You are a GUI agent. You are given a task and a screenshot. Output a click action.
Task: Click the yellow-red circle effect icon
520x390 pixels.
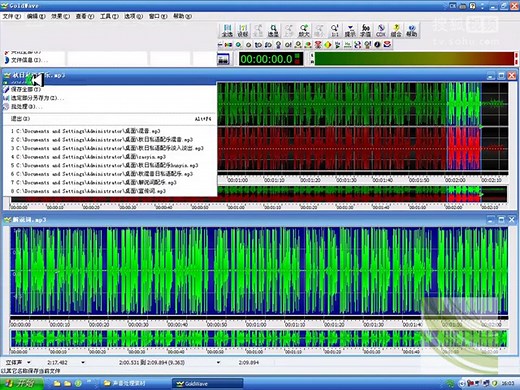[x=328, y=45]
